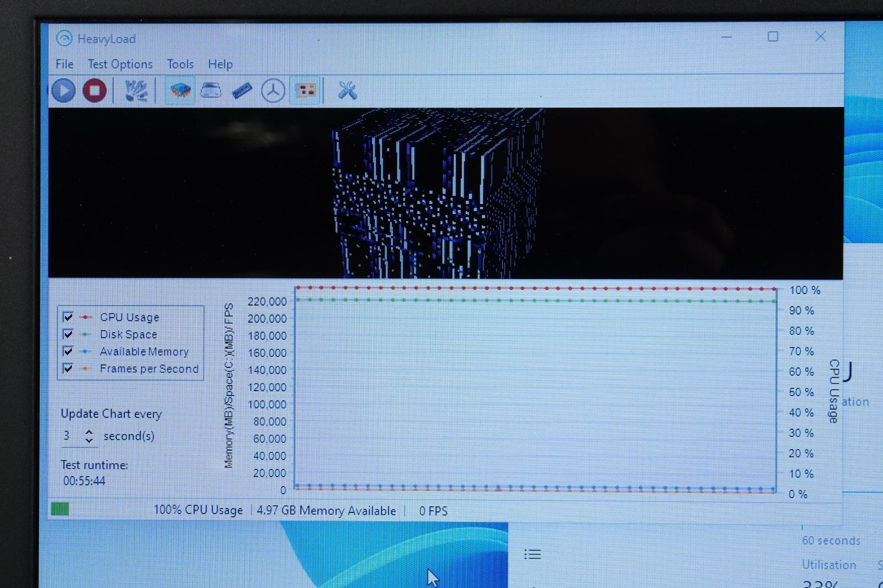
Task: Uncheck the Available Memory chart checkbox
Action: pos(68,351)
